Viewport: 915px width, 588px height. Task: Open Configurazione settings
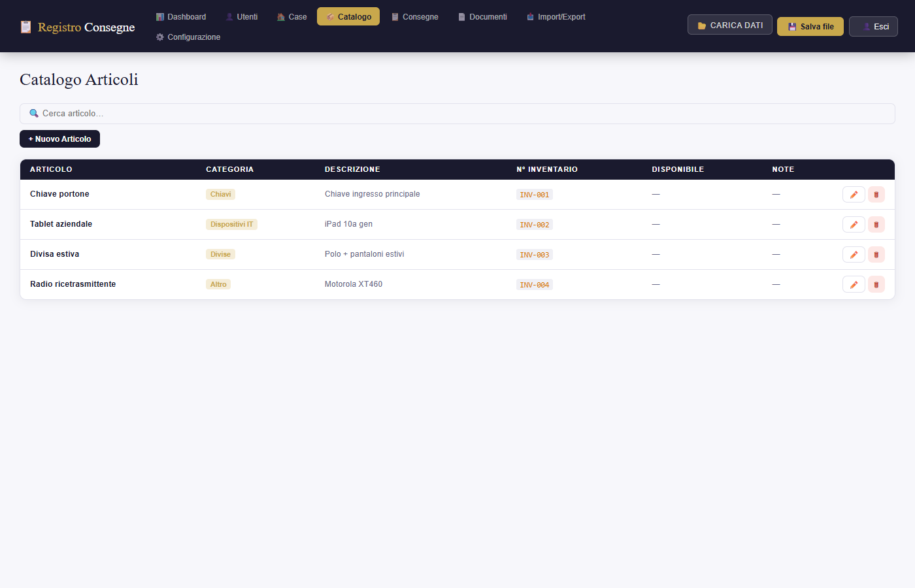[188, 37]
